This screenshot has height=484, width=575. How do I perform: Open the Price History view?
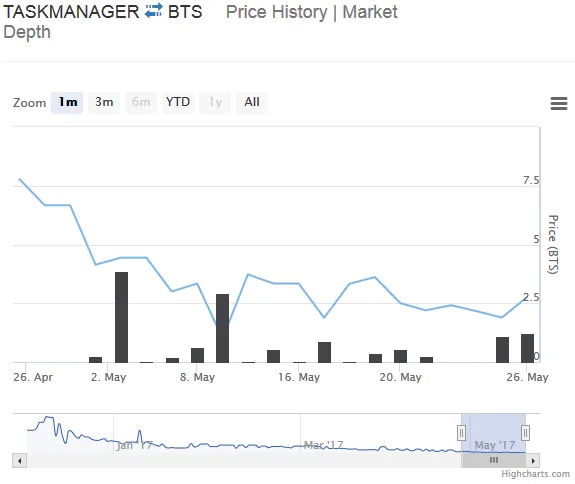276,12
